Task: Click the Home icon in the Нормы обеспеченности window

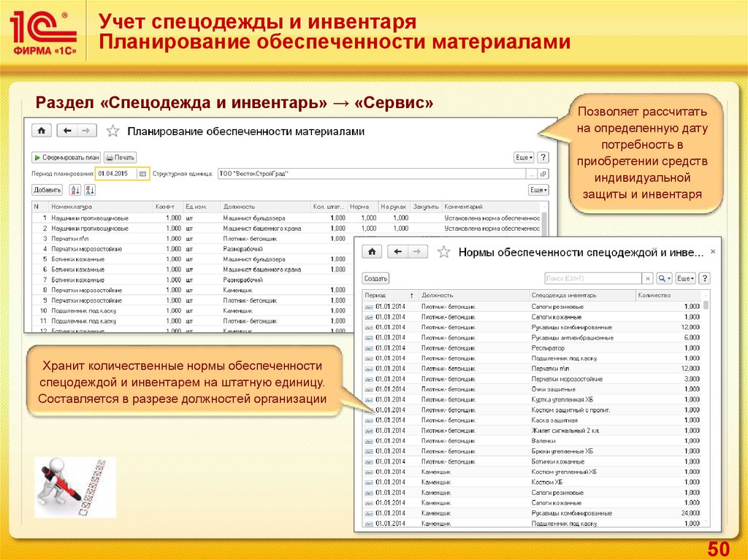Action: pos(372,252)
